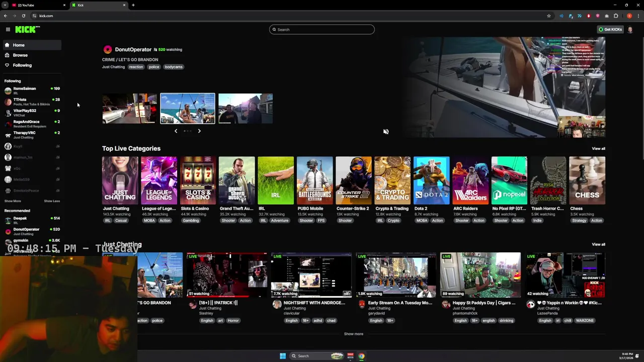
Task: Open Yappin n Workin stream thumbnail
Action: [x=565, y=275]
